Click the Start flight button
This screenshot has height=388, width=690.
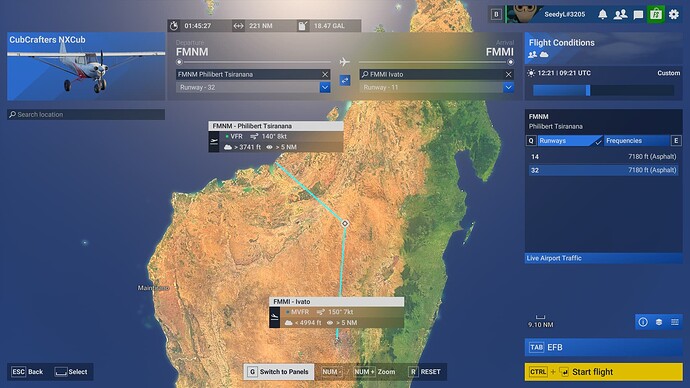[603, 372]
